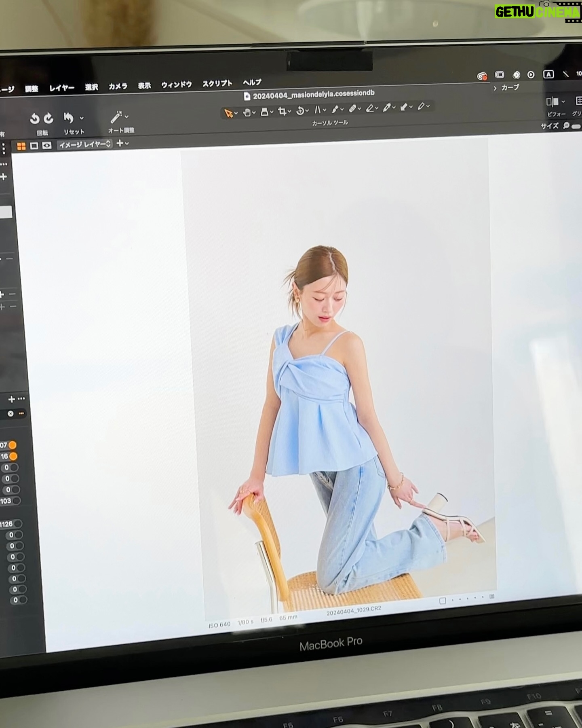The width and height of the screenshot is (582, 728).
Task: Add a new layer with the plus button
Action: [120, 143]
